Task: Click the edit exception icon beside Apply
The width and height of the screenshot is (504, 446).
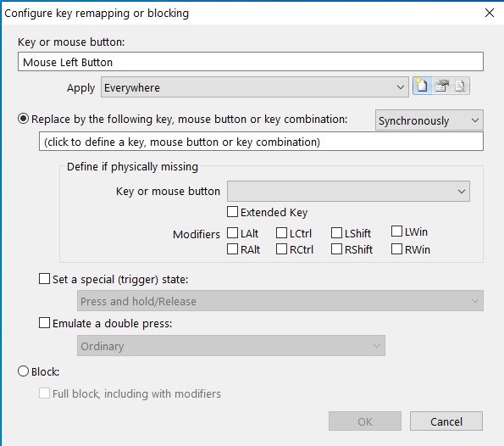Action: (x=441, y=86)
